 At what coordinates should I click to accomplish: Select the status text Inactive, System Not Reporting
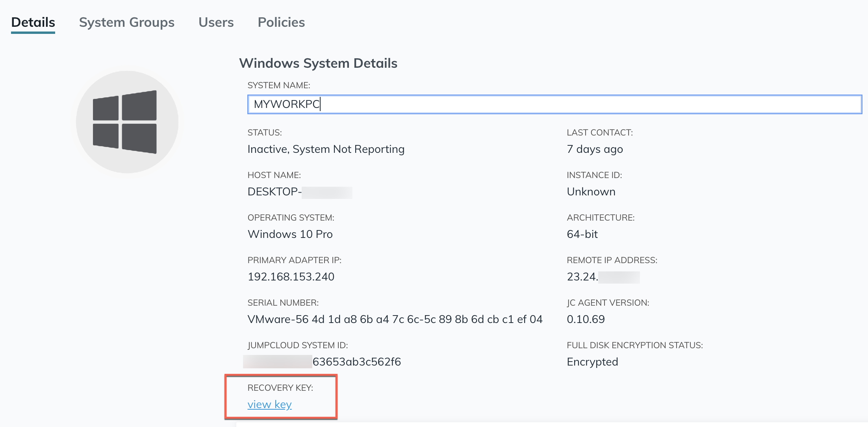tap(326, 149)
